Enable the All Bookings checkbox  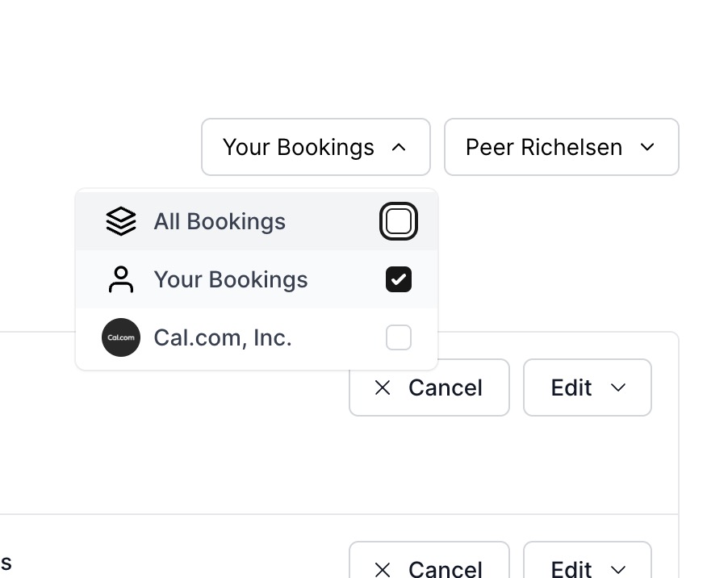[399, 220]
